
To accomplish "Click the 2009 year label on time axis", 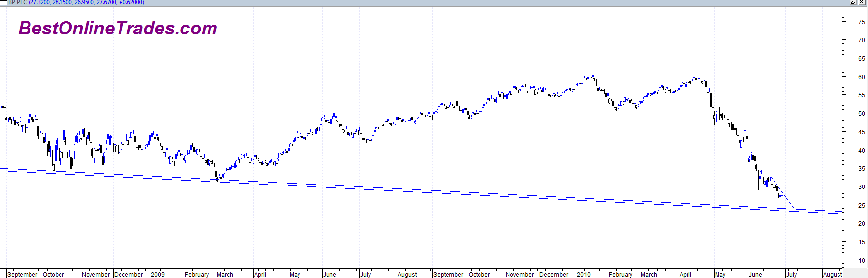I will (158, 275).
